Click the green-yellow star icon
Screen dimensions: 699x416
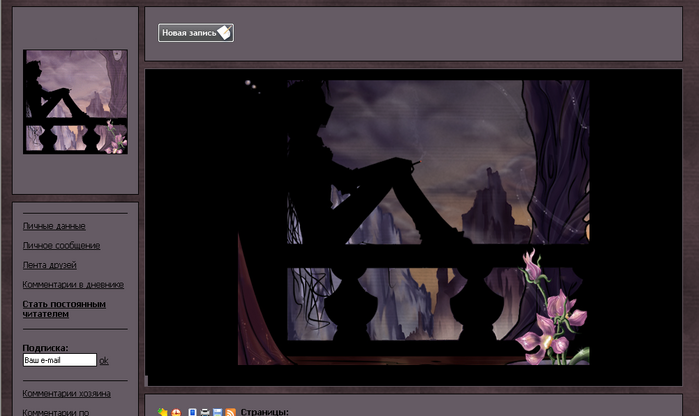163,412
